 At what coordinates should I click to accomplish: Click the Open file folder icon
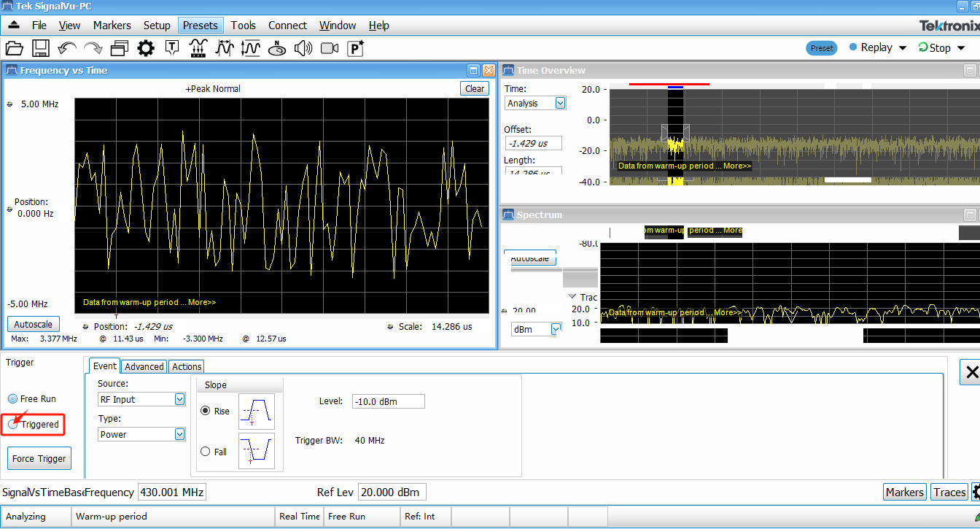14,49
